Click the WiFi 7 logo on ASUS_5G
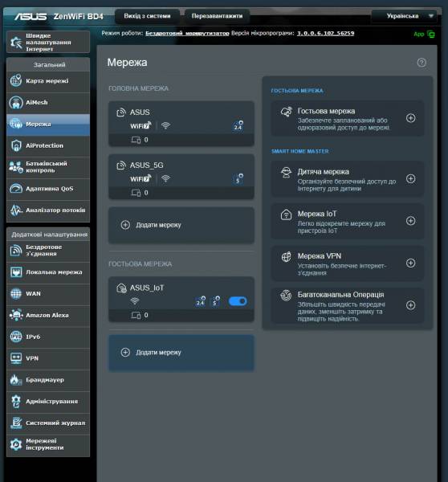The image size is (448, 482). (x=141, y=178)
